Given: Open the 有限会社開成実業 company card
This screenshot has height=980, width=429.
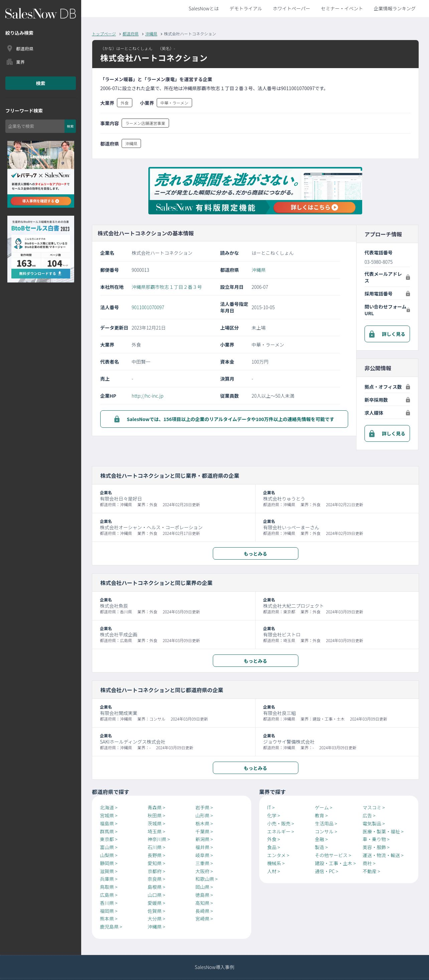Looking at the screenshot, I should (x=174, y=713).
